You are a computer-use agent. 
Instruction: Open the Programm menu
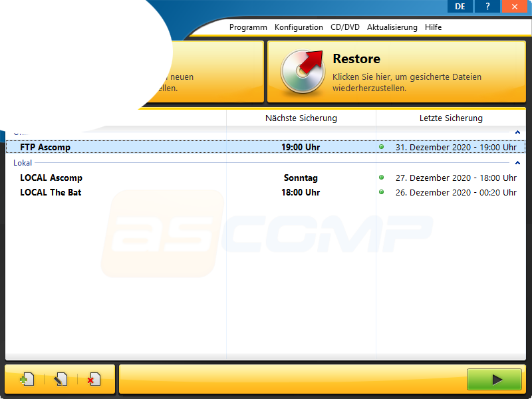(248, 27)
